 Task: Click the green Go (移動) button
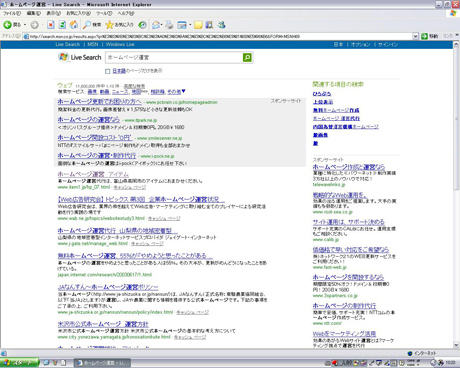coord(430,36)
